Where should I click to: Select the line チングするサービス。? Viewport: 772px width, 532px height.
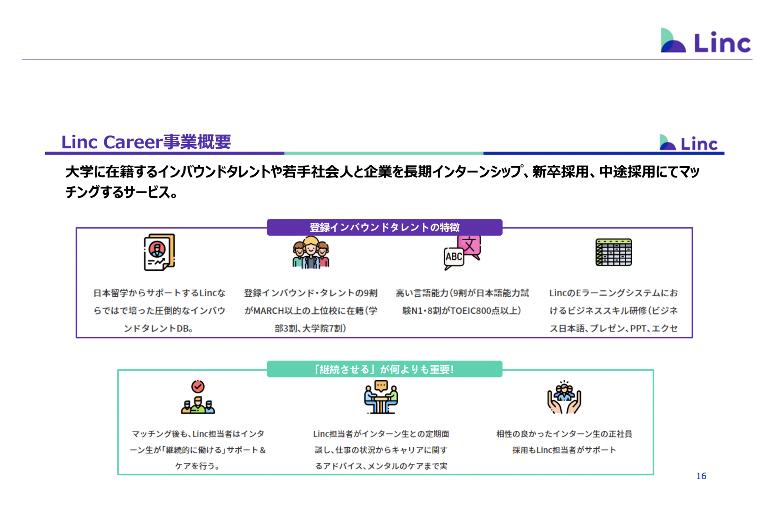[x=121, y=192]
